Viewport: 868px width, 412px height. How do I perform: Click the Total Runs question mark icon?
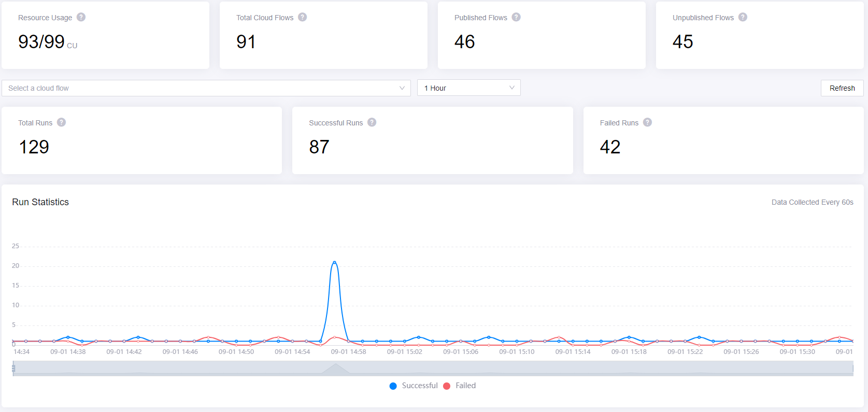point(61,122)
